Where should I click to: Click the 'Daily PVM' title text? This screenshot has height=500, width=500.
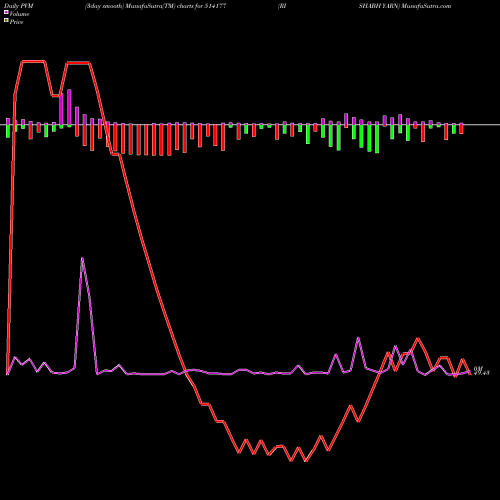19,6
